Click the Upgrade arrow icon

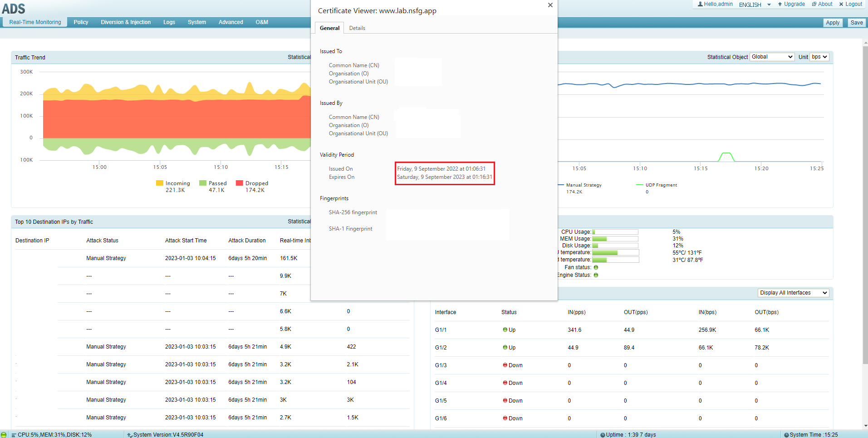[x=780, y=4]
